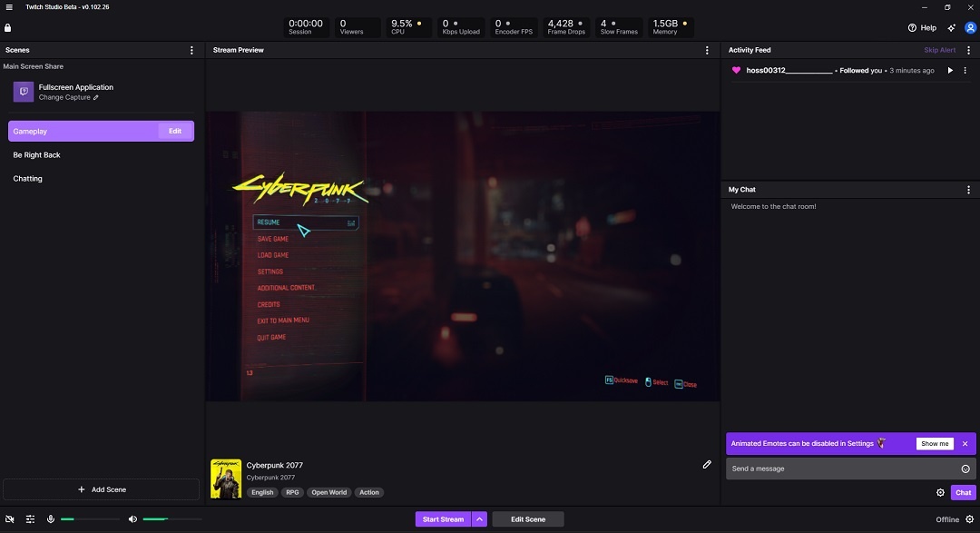
Task: Switch to the Chatting scene
Action: click(27, 179)
